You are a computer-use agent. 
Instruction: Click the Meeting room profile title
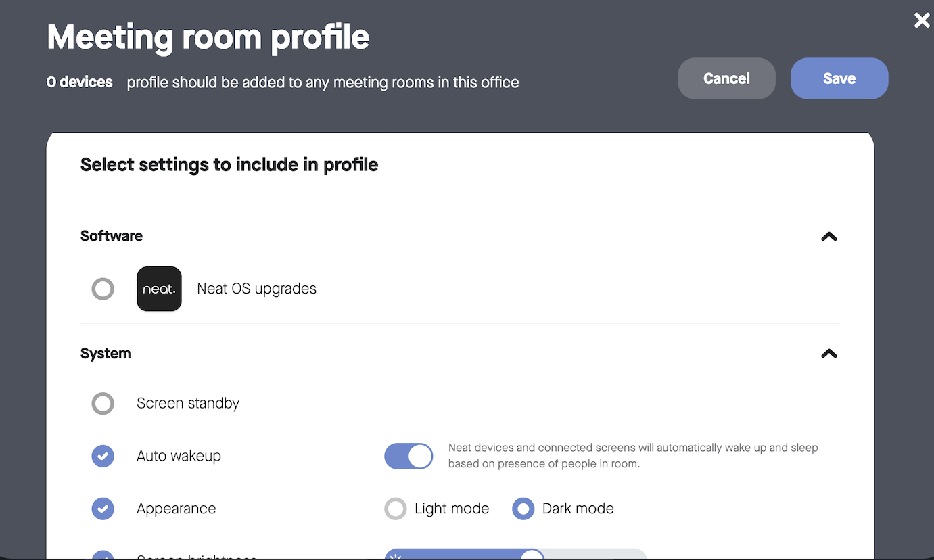(208, 37)
